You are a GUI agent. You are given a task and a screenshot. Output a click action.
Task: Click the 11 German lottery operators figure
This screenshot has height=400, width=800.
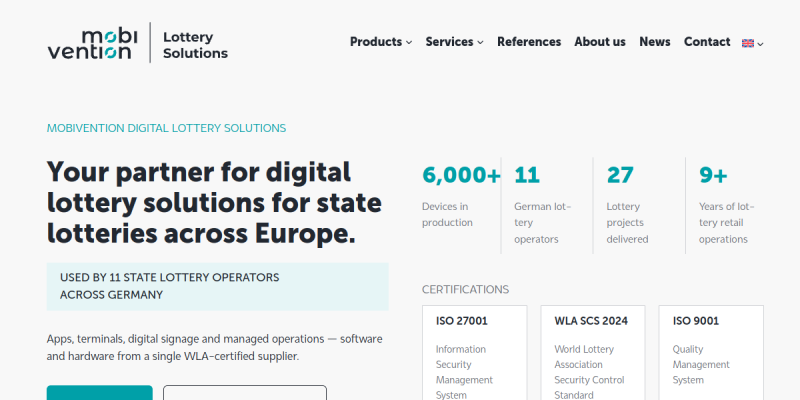[527, 175]
